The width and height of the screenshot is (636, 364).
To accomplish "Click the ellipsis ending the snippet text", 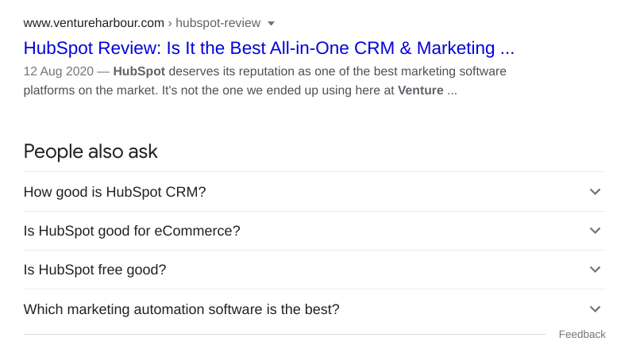I will (452, 90).
